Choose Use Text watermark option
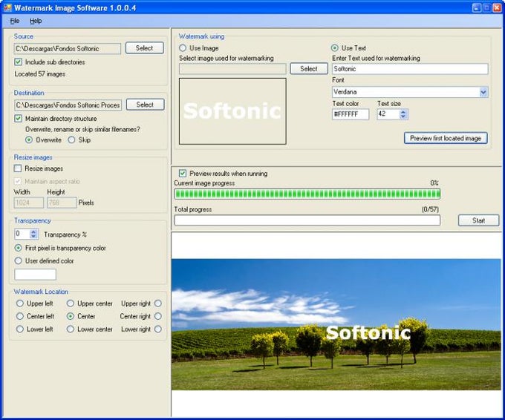This screenshot has height=420, width=505. click(335, 48)
